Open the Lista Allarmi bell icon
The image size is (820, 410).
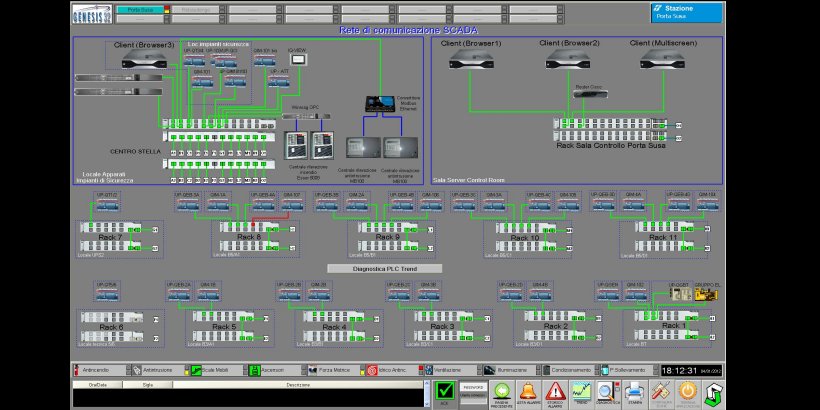[529, 394]
